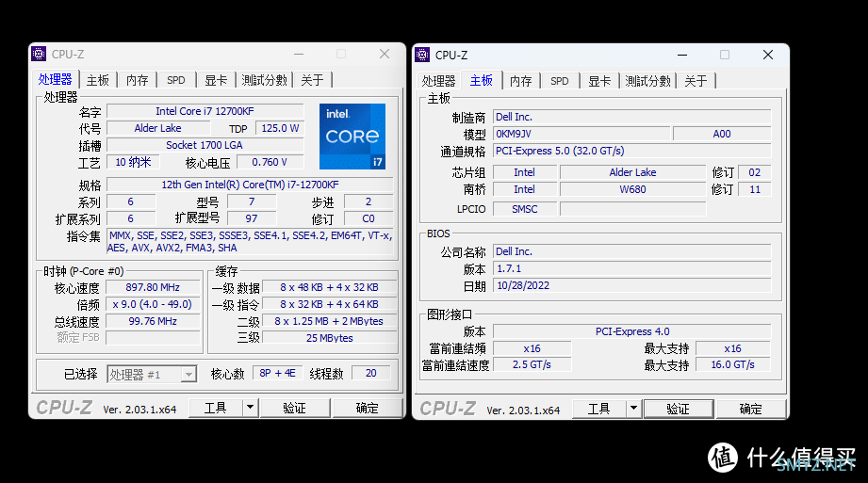Click the instruction set list MMX, SSE text
The width and height of the screenshot is (868, 483).
click(250, 242)
